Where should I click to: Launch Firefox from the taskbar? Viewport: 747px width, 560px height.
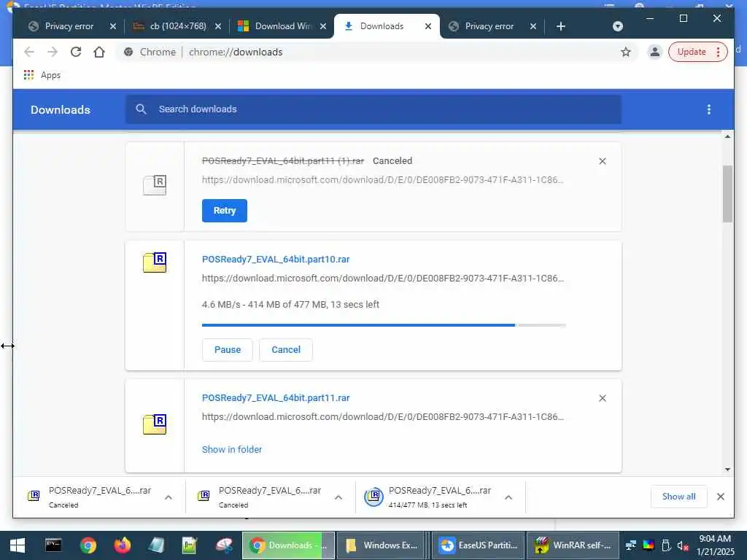click(123, 545)
